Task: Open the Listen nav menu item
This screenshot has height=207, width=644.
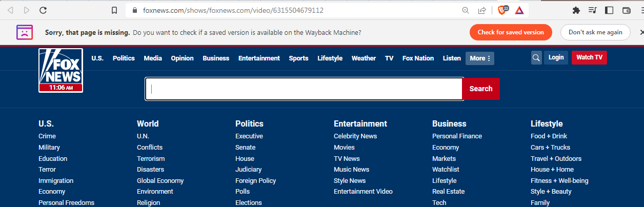Action: click(x=452, y=58)
